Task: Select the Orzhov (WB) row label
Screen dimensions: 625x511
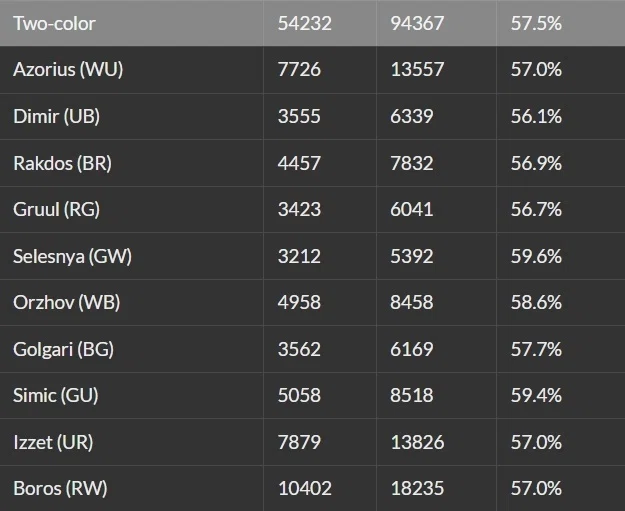Action: [x=67, y=303]
